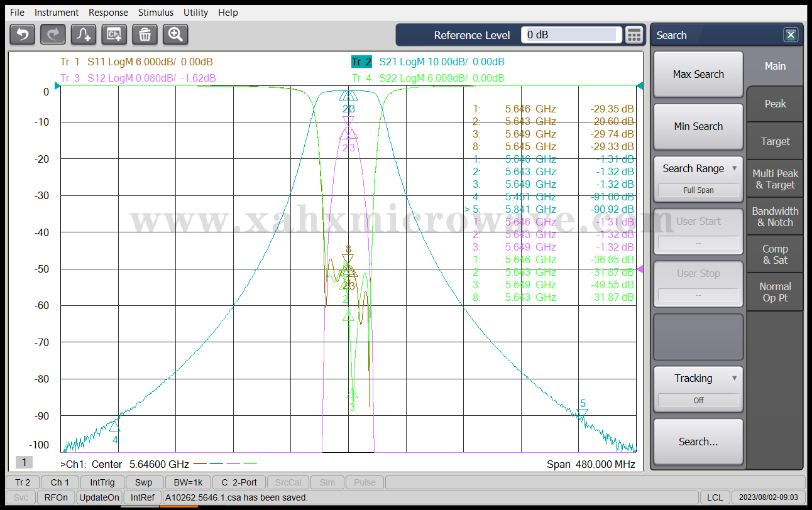Image resolution: width=812 pixels, height=510 pixels.
Task: Toggle the RFOn status button
Action: 56,497
